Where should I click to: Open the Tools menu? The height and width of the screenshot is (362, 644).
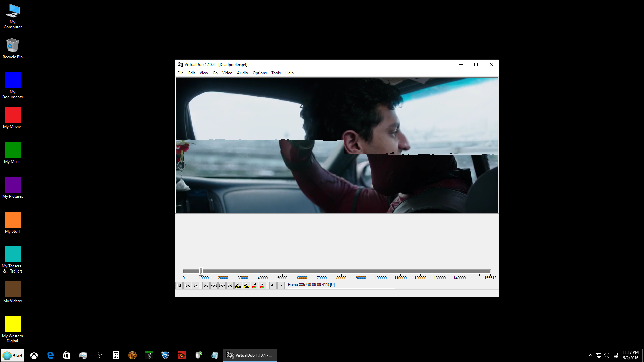coord(276,73)
